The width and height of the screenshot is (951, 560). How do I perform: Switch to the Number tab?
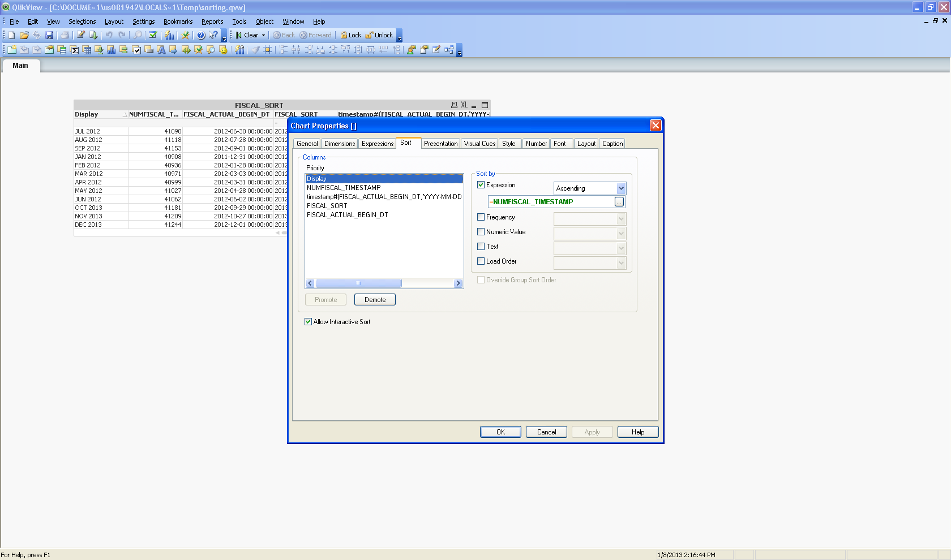coord(536,144)
